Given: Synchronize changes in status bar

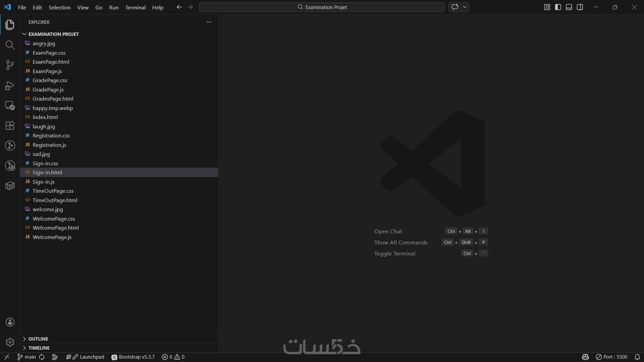Looking at the screenshot, I should pyautogui.click(x=42, y=357).
